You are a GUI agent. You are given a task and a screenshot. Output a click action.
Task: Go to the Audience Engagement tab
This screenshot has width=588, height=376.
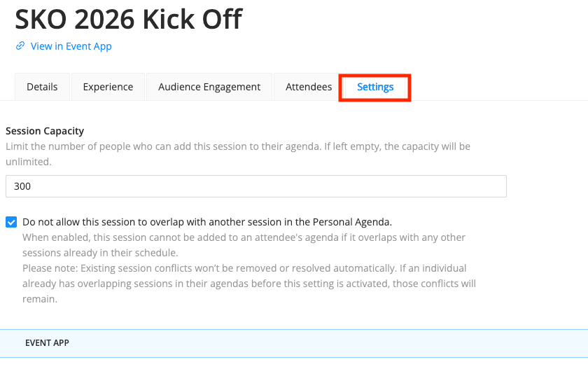tap(209, 87)
